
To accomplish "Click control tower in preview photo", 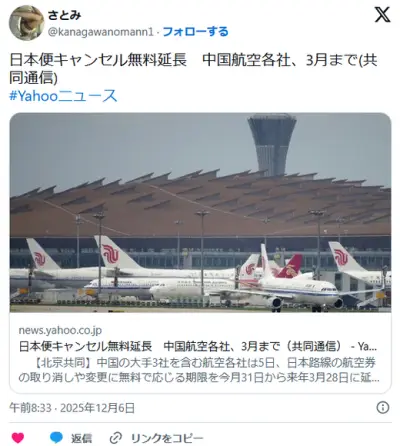I will (x=272, y=144).
